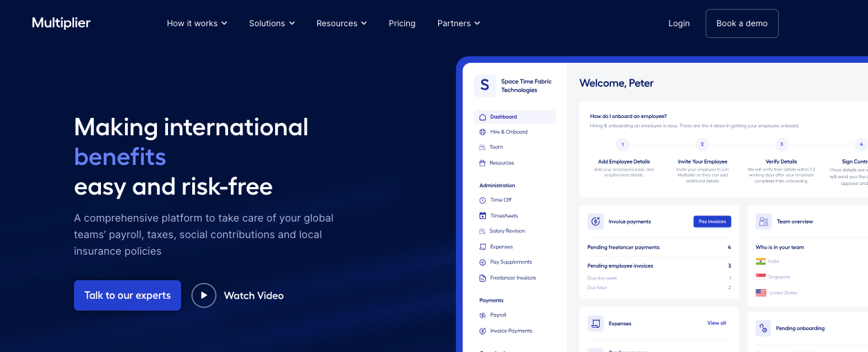868x352 pixels.
Task: Click the Payments section heading in sidebar
Action: pyautogui.click(x=491, y=300)
